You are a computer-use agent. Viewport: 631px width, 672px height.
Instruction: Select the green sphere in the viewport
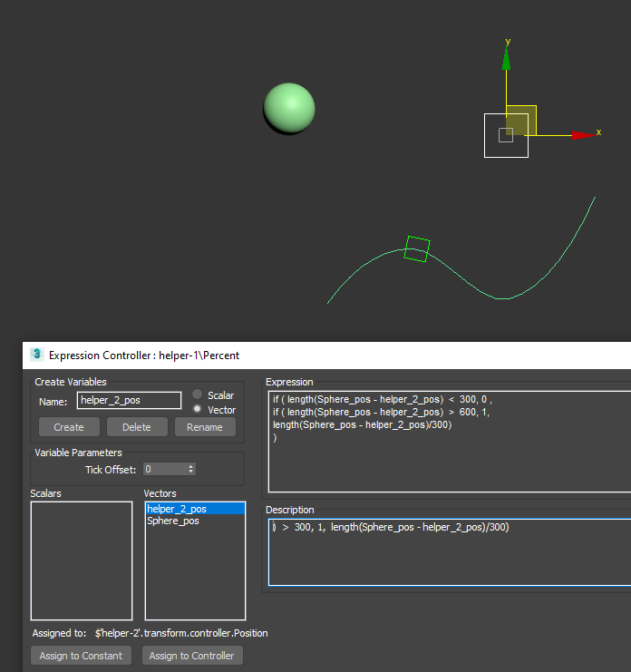(289, 108)
